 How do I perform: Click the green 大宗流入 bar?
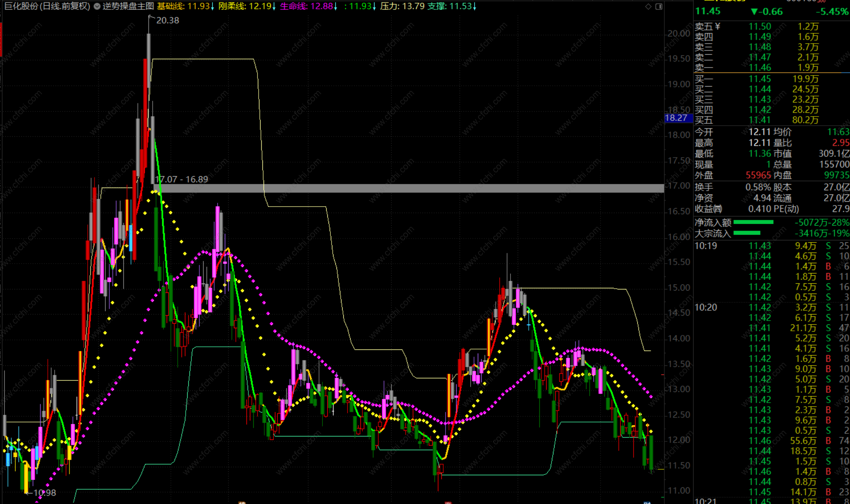pyautogui.click(x=747, y=233)
